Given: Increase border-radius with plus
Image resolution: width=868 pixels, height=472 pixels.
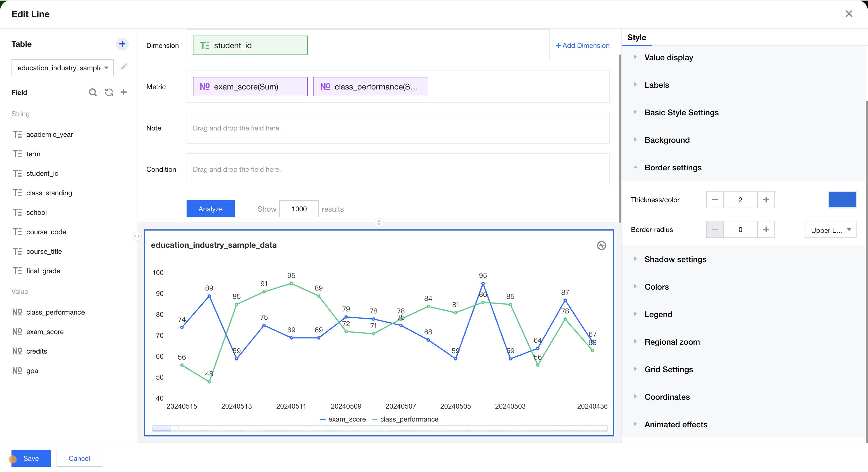Looking at the screenshot, I should click(x=766, y=230).
